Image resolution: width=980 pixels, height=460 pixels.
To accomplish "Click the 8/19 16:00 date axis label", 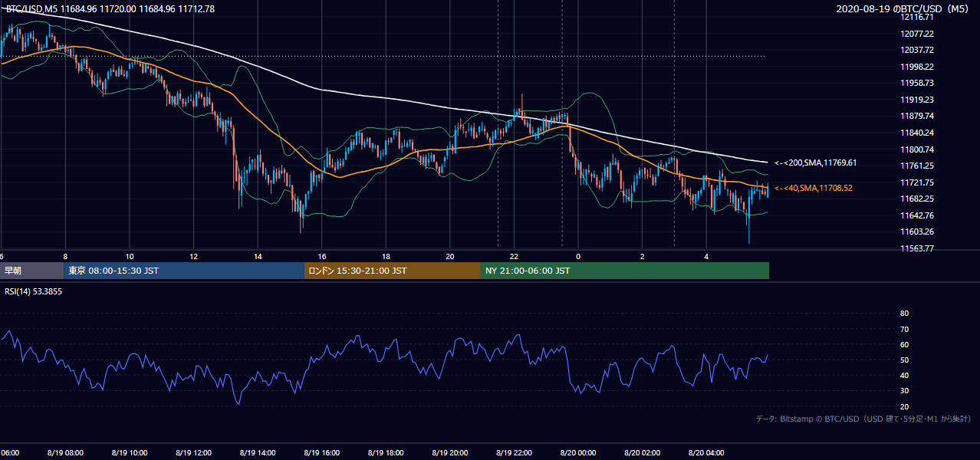I will coord(322,452).
